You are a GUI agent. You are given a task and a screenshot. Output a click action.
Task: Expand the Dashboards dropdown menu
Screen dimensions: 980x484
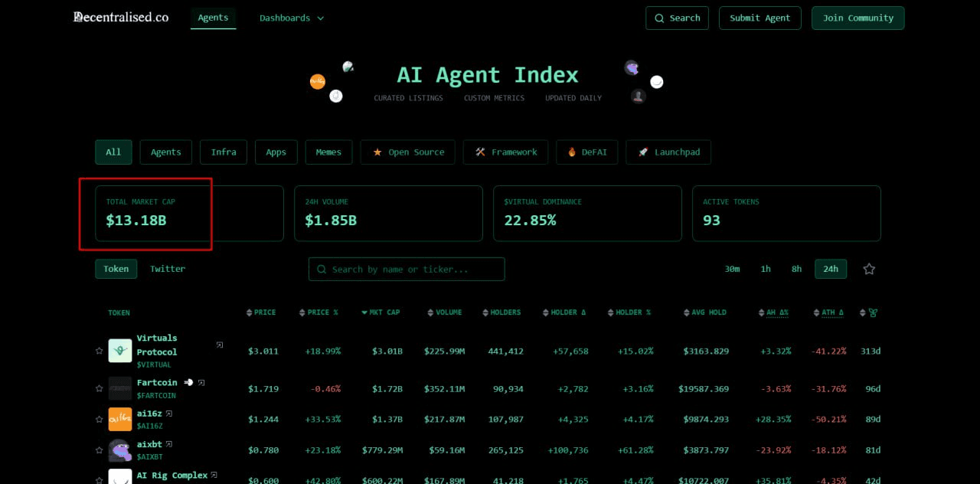tap(291, 18)
